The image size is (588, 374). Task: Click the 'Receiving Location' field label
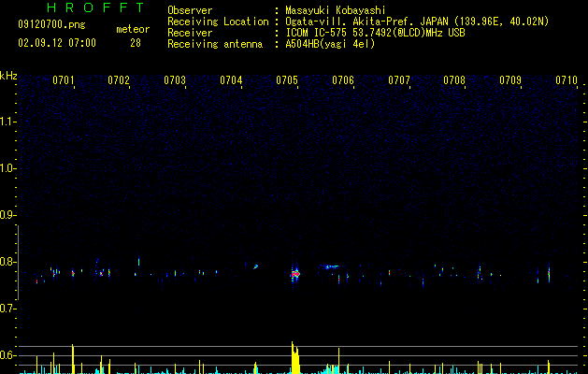[x=218, y=22]
